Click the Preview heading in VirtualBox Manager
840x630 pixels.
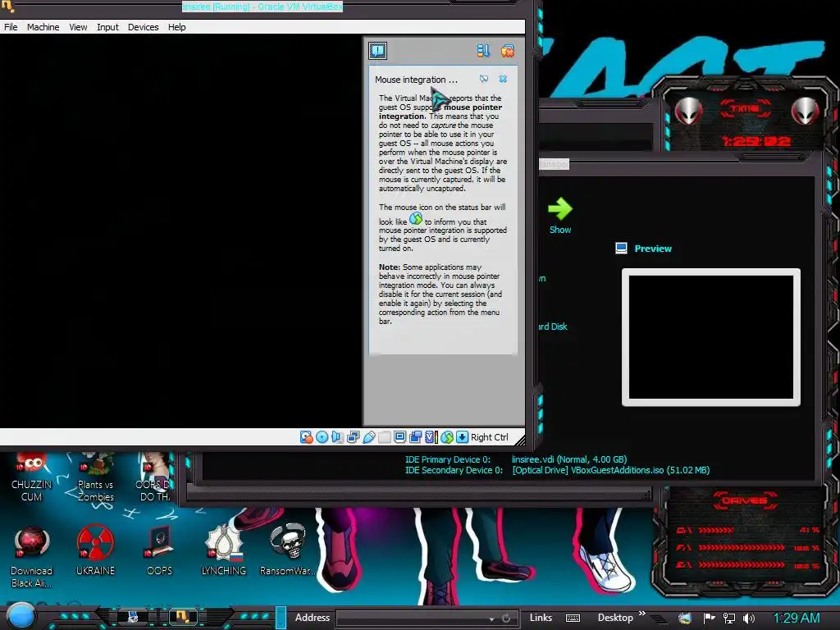[x=652, y=249]
